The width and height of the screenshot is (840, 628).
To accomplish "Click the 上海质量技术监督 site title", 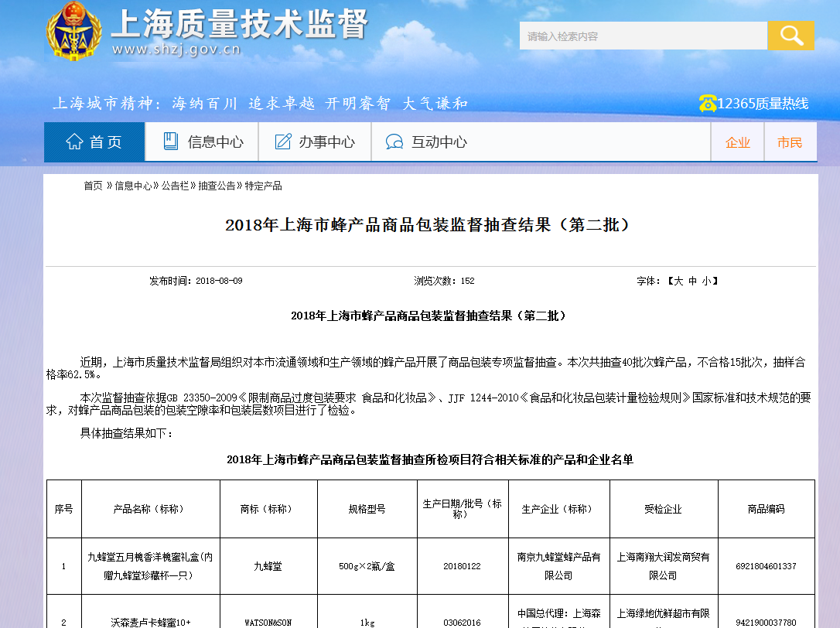I will pyautogui.click(x=240, y=24).
